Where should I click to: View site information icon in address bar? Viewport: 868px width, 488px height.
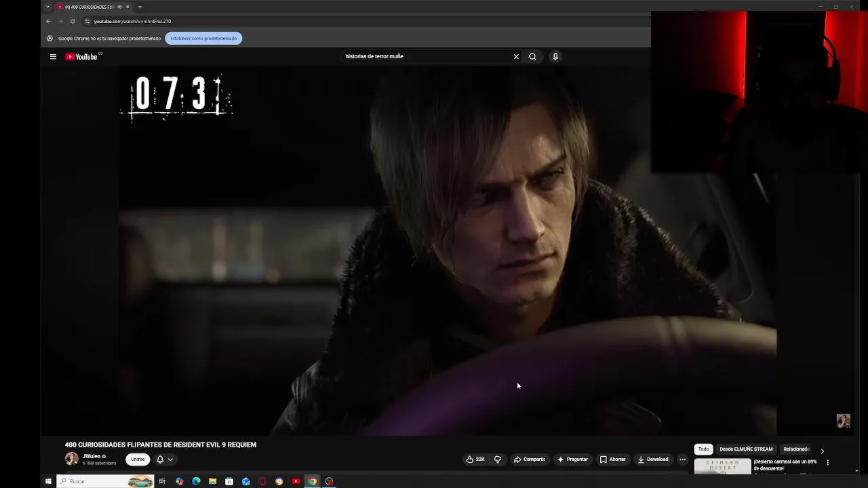[x=87, y=21]
